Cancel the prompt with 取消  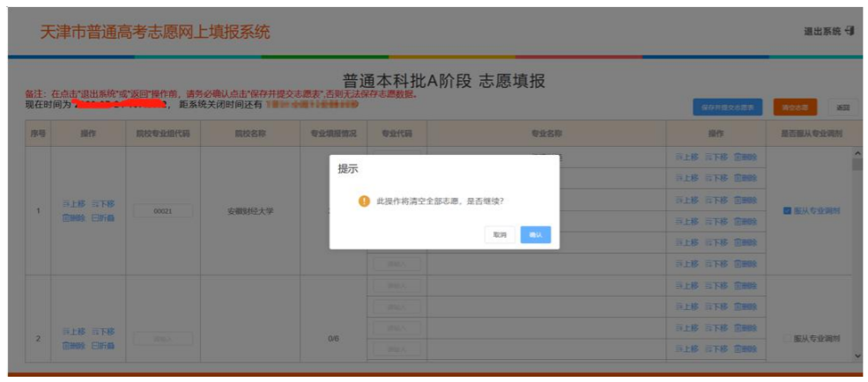[x=500, y=235]
